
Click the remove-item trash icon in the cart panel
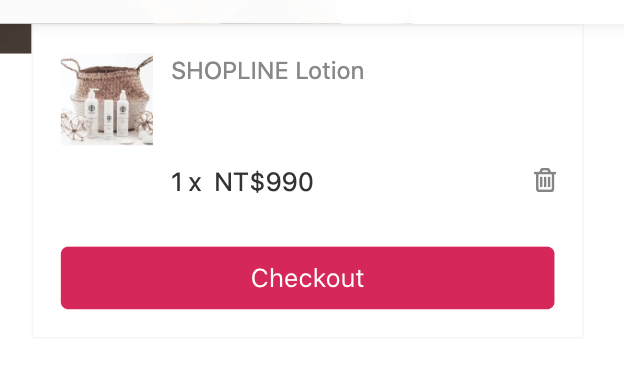[x=545, y=180]
